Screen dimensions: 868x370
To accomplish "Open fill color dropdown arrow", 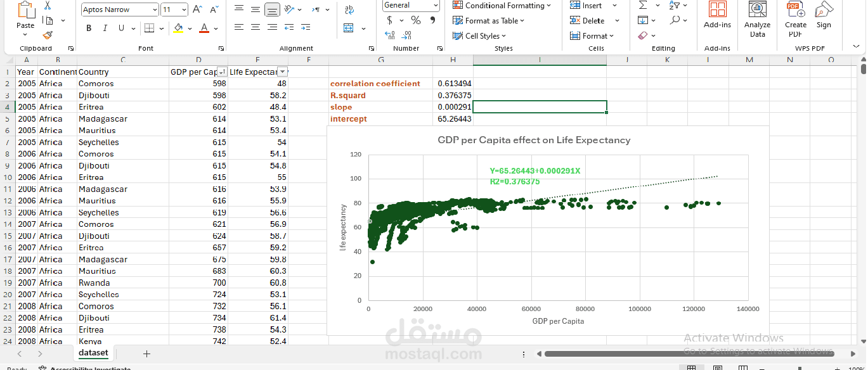I will pos(190,29).
